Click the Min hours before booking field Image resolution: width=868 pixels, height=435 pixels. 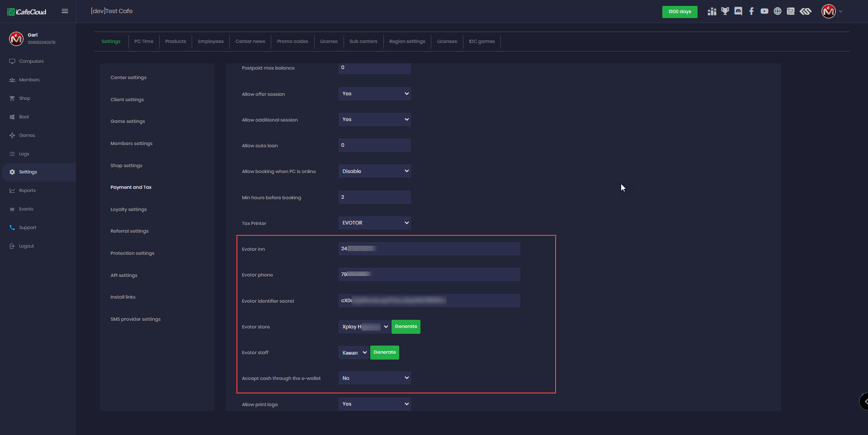[x=374, y=197]
